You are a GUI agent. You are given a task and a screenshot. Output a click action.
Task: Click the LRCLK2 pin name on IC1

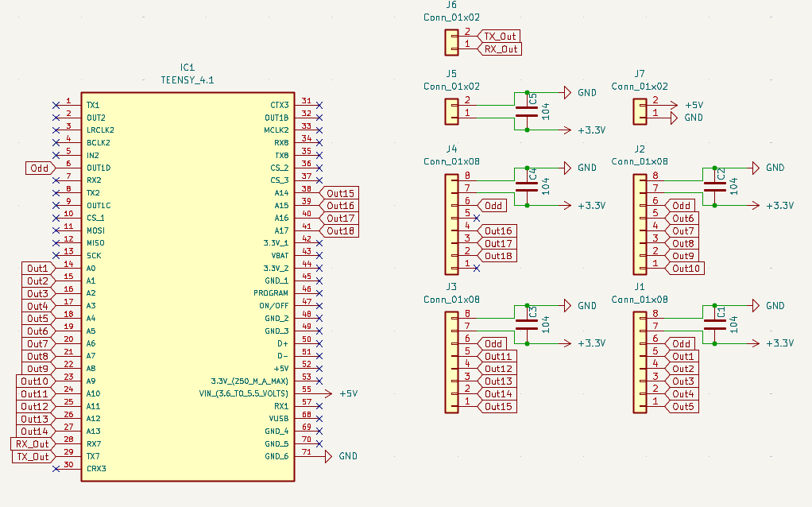100,130
